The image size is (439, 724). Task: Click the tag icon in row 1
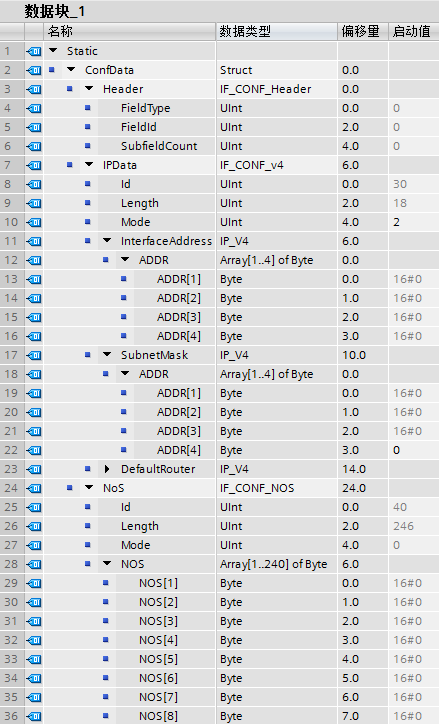pyautogui.click(x=34, y=51)
